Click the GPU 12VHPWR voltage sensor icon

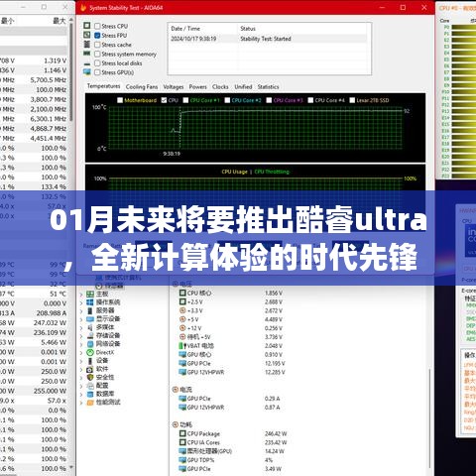(x=182, y=372)
